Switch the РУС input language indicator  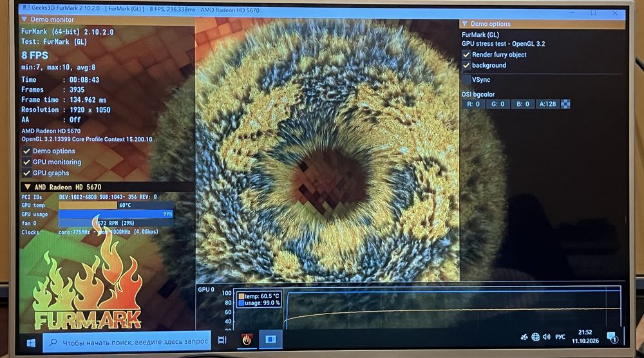(x=560, y=337)
